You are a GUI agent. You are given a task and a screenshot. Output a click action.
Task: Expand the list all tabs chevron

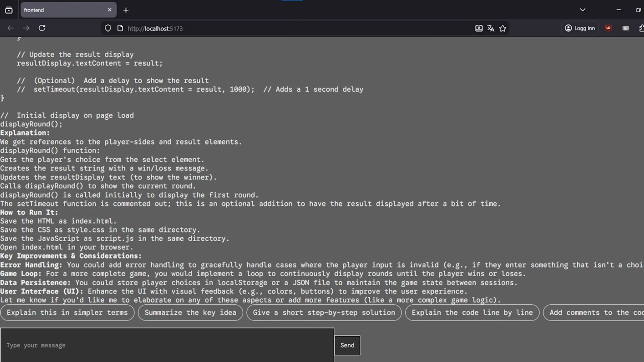582,10
